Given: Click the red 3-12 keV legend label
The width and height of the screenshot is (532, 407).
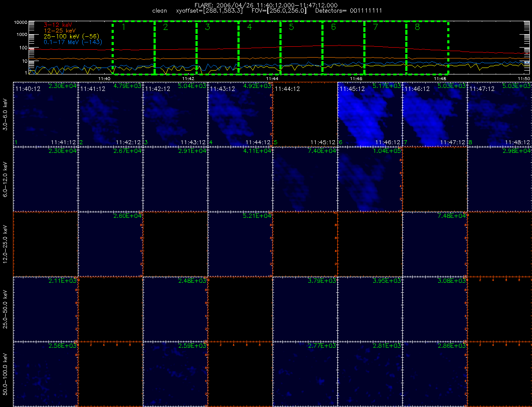Looking at the screenshot, I should [x=58, y=26].
